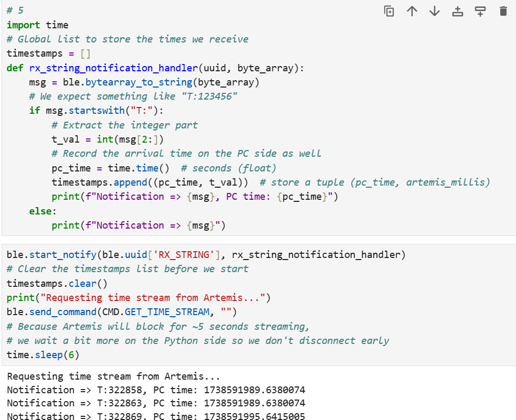This screenshot has width=516, height=420.
Task: Duplicate this cell using the copy icon
Action: [389, 11]
